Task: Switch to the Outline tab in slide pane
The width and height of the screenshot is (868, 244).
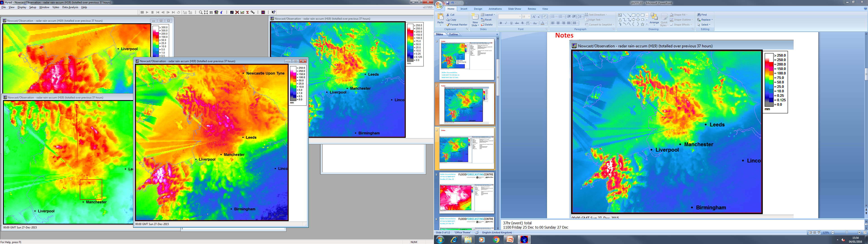Action: (453, 34)
